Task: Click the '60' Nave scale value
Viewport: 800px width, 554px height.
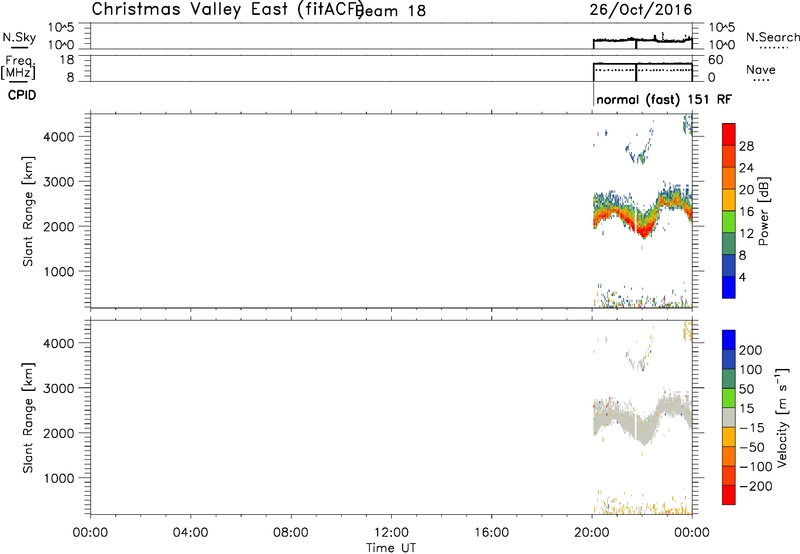Action: pos(715,60)
